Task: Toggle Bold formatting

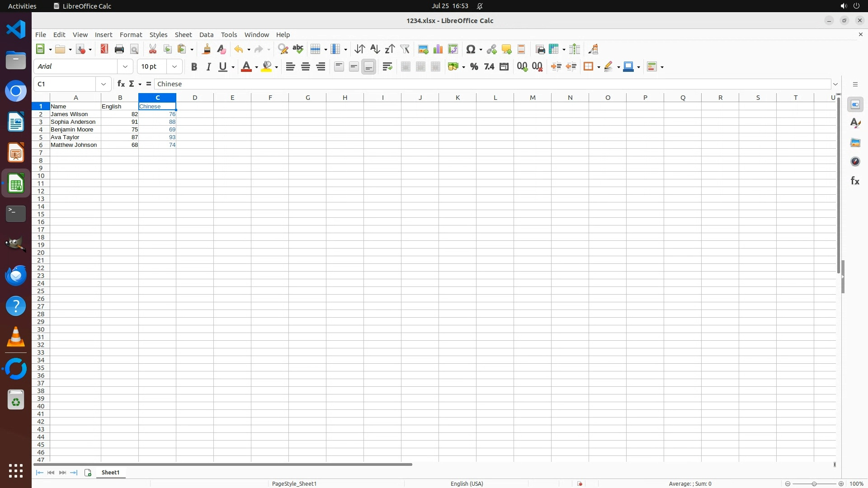Action: pos(194,67)
